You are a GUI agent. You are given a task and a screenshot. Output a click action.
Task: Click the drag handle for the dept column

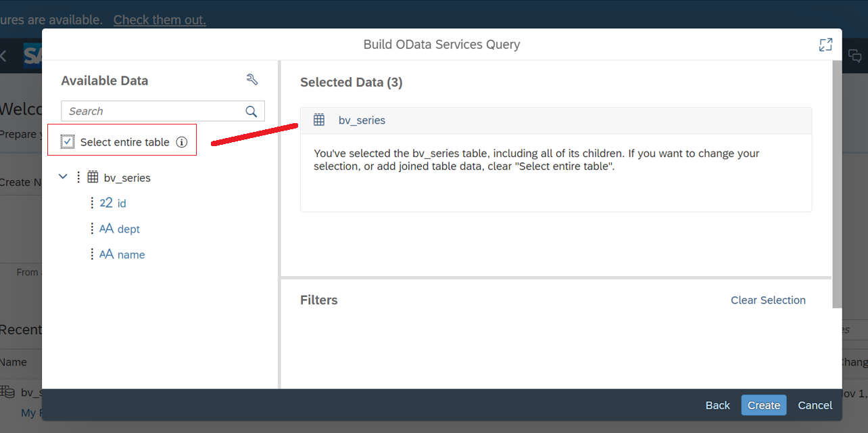(92, 229)
